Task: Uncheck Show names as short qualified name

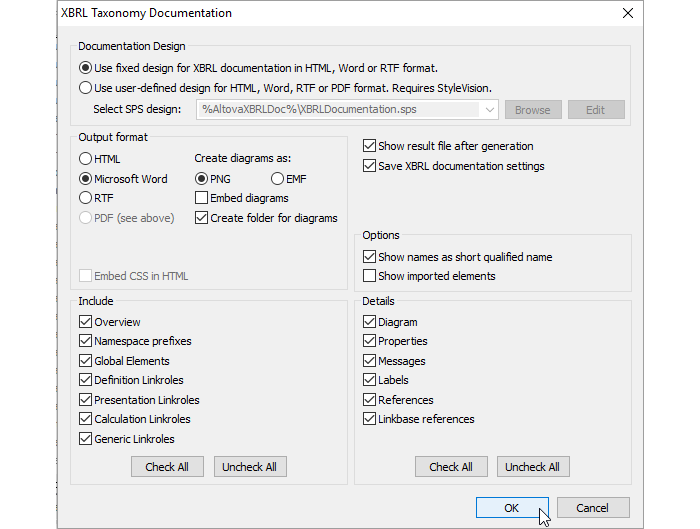Action: 370,257
